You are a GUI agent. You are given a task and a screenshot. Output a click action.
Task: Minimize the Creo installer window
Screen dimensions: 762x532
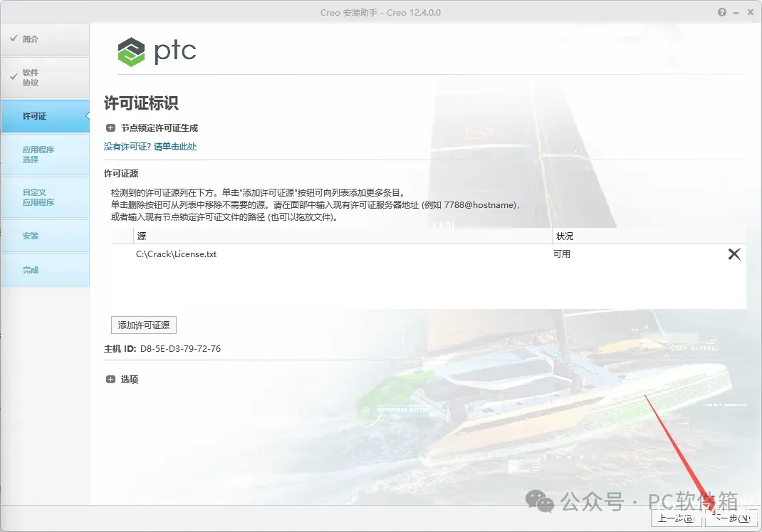coord(736,13)
